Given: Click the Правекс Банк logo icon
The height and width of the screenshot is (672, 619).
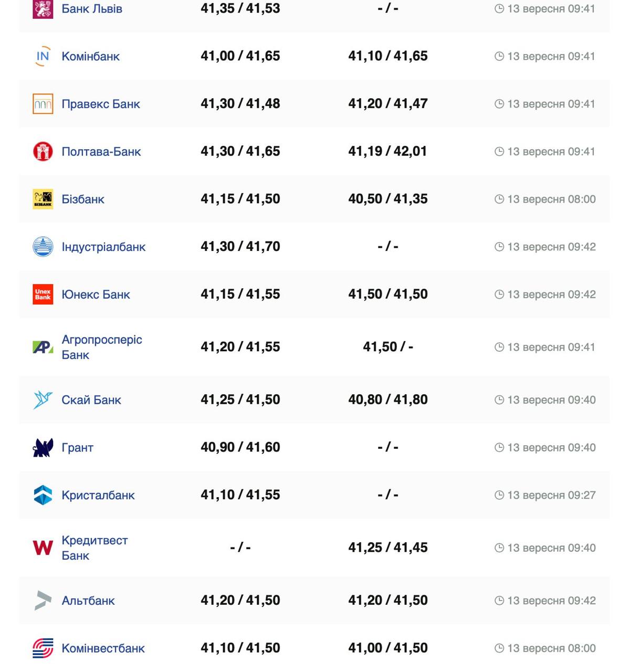Looking at the screenshot, I should click(43, 104).
